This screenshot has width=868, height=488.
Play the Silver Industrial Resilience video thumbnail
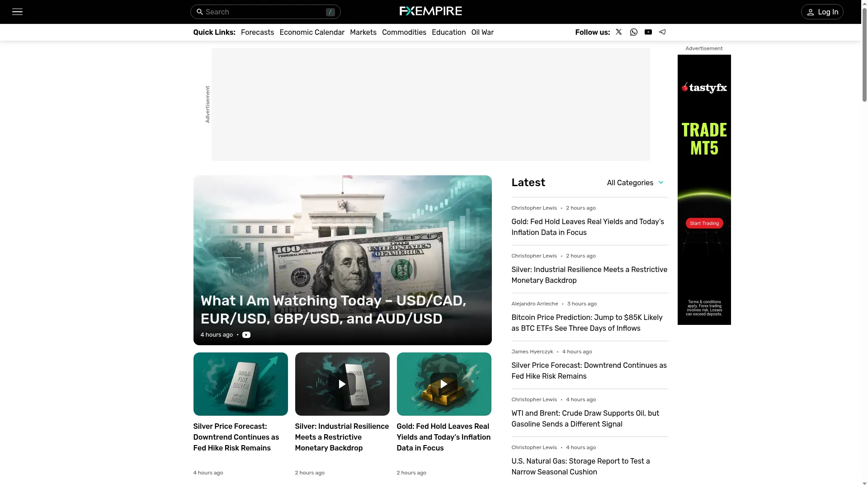point(342,384)
